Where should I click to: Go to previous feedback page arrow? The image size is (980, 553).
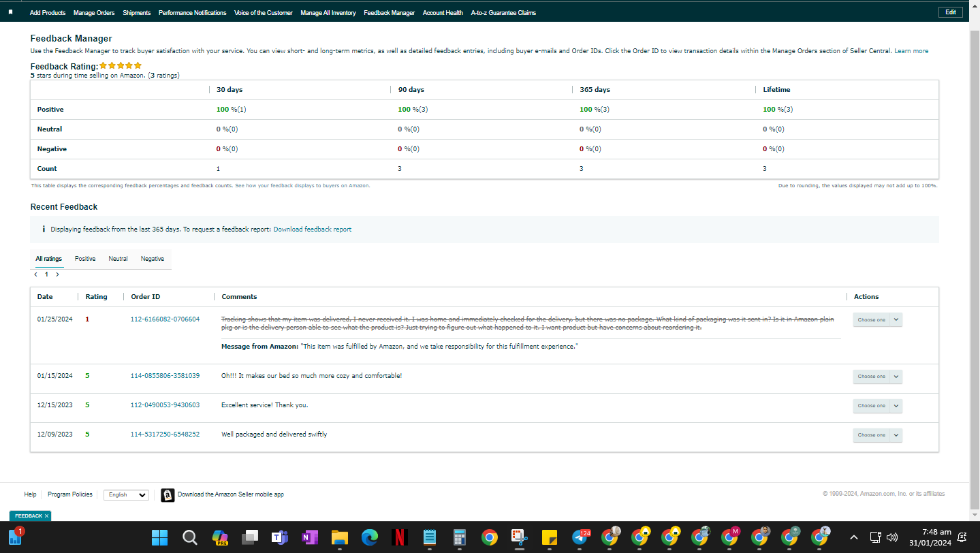[35, 274]
